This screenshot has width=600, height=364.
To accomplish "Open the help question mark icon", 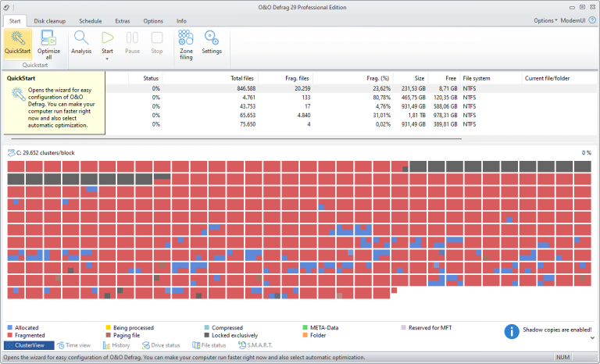I will [x=592, y=20].
